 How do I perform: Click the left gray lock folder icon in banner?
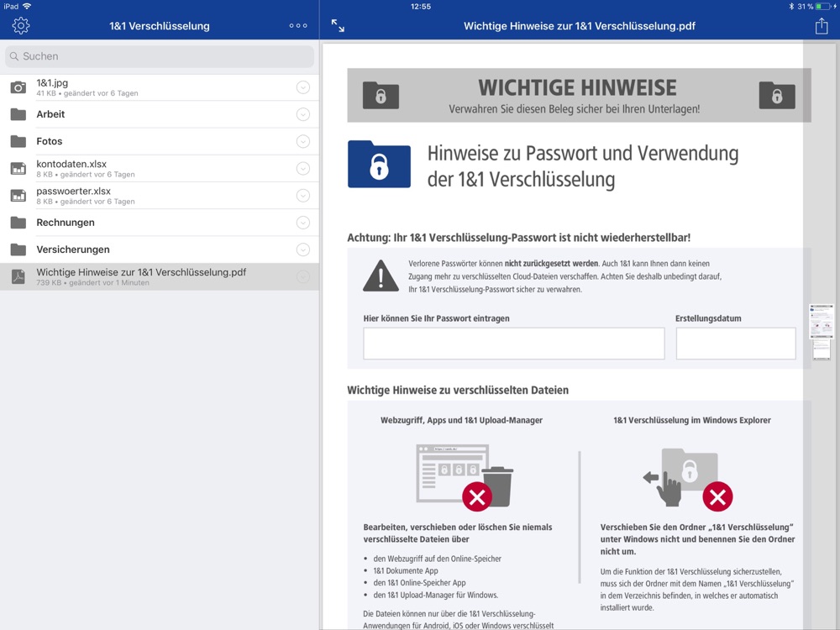pyautogui.click(x=381, y=96)
